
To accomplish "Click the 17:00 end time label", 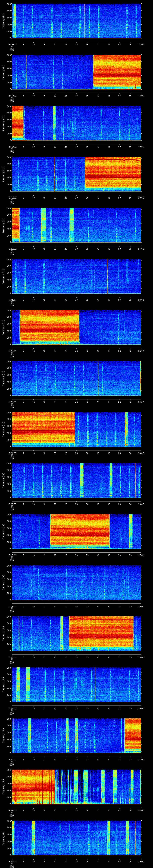I will tap(141, 44).
